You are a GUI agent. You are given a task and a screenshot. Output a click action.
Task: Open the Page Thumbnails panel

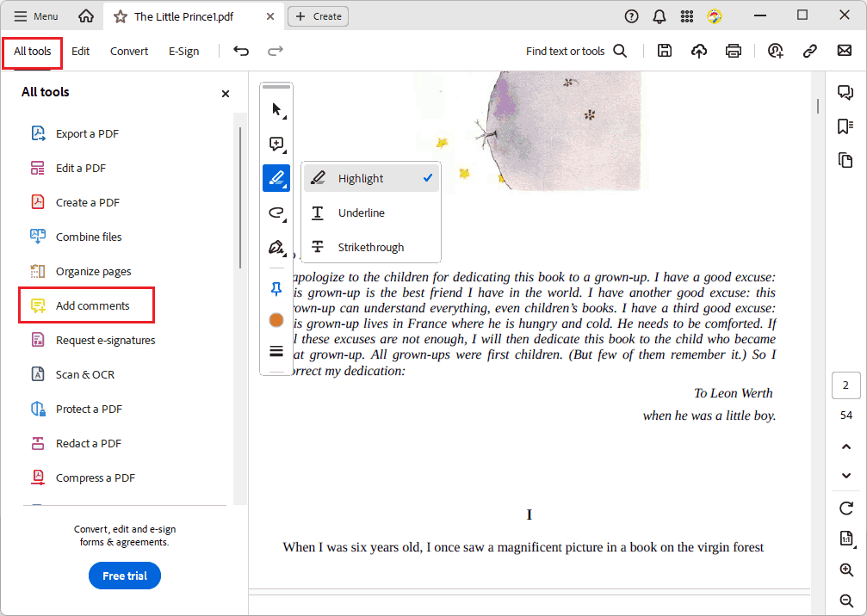pos(846,160)
